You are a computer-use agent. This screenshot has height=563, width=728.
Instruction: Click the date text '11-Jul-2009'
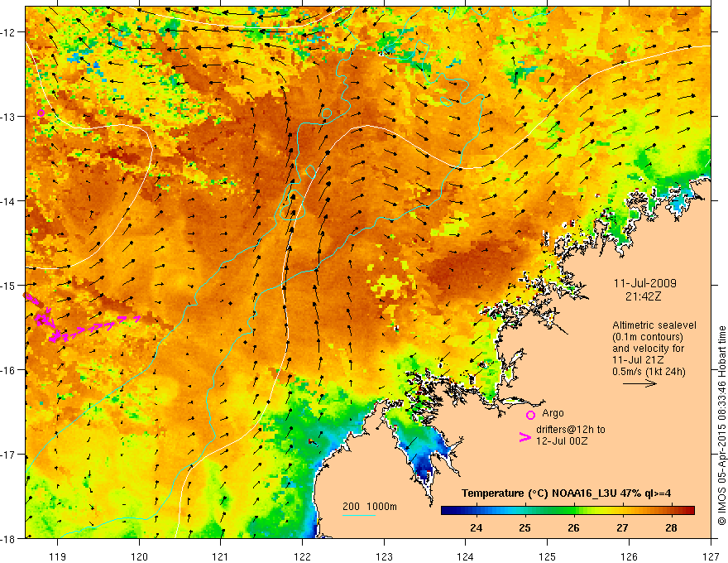click(x=645, y=283)
